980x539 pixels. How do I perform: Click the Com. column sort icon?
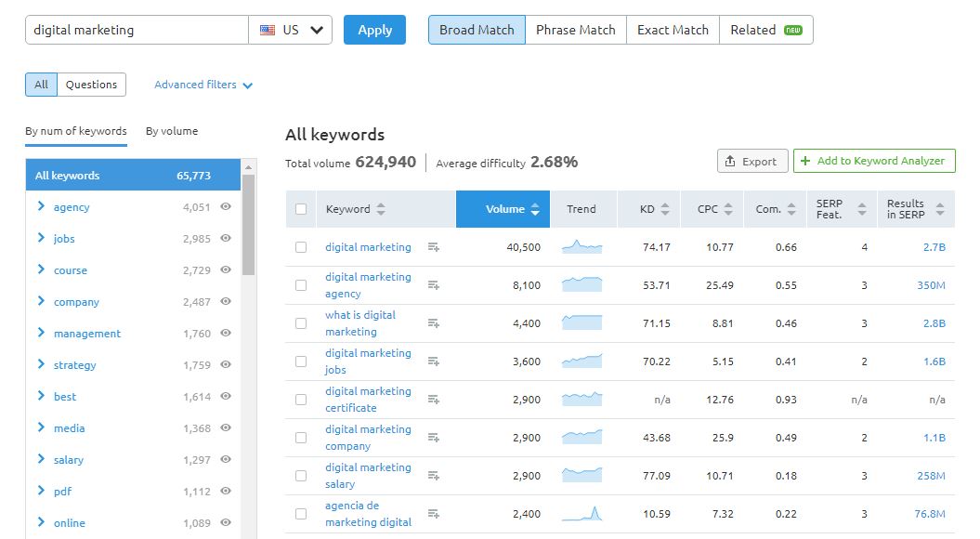(791, 209)
